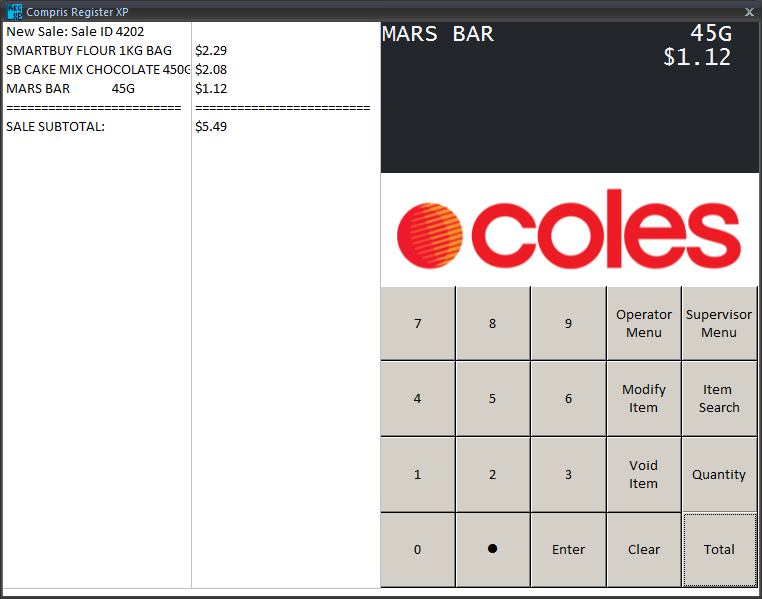The image size is (762, 599).
Task: Click the decimal point dot button
Action: pos(492,550)
